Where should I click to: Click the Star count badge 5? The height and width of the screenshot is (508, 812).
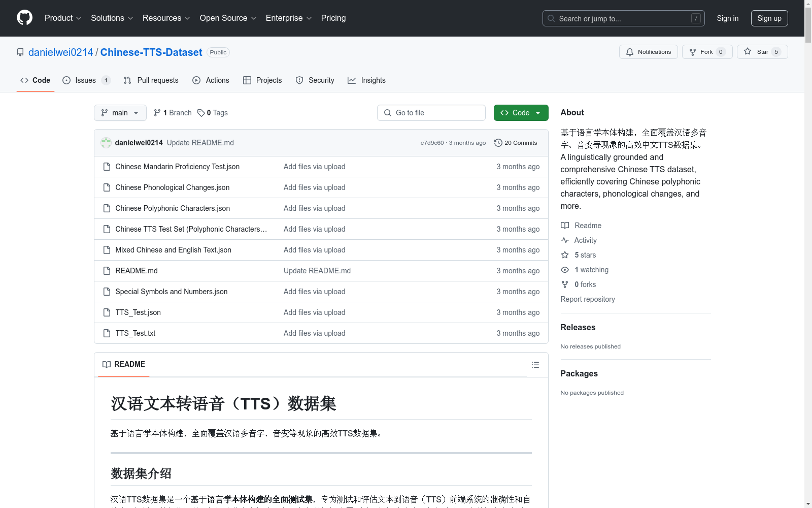tap(776, 52)
